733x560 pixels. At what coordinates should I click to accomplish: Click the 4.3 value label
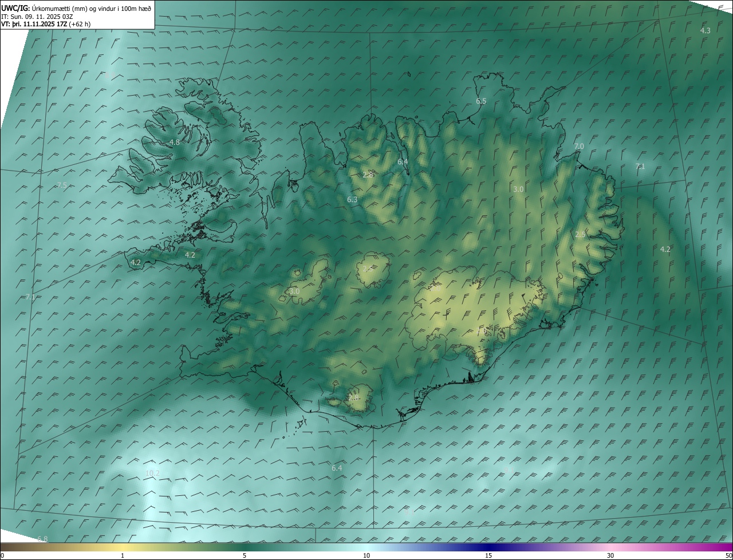(x=706, y=30)
